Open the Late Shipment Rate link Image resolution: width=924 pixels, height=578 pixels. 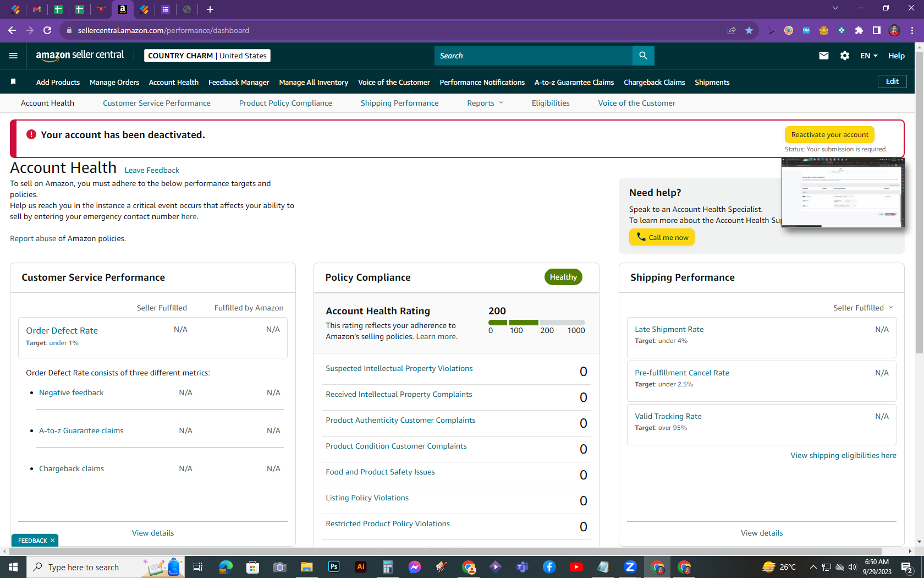point(669,329)
